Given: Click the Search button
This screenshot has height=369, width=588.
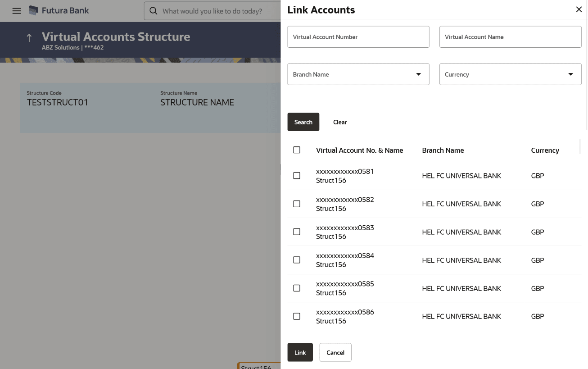Looking at the screenshot, I should (x=303, y=122).
